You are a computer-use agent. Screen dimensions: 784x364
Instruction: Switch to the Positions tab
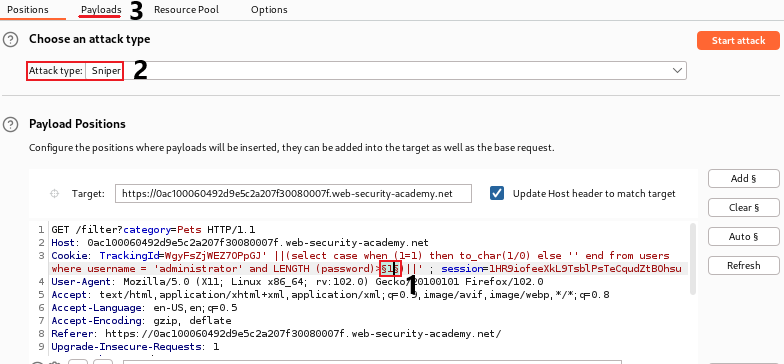pos(28,10)
